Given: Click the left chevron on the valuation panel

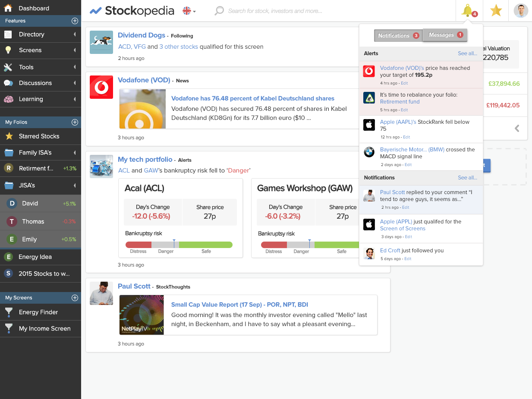Looking at the screenshot, I should point(517,128).
